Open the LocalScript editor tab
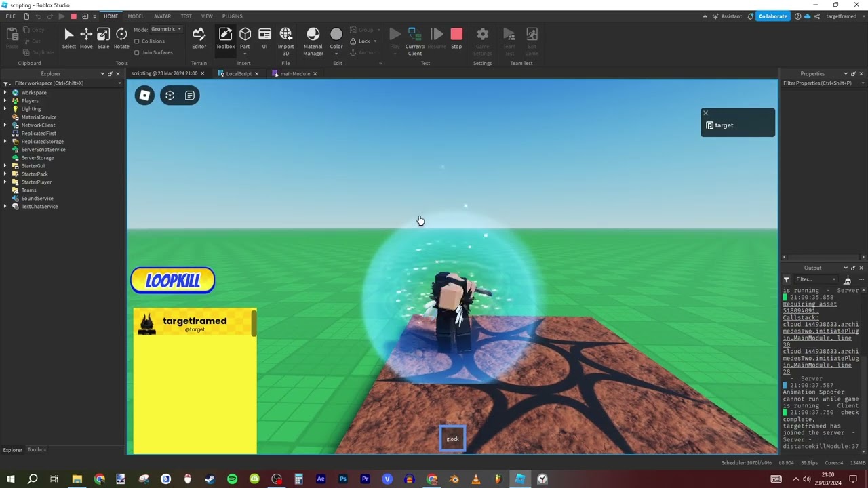 pyautogui.click(x=239, y=73)
